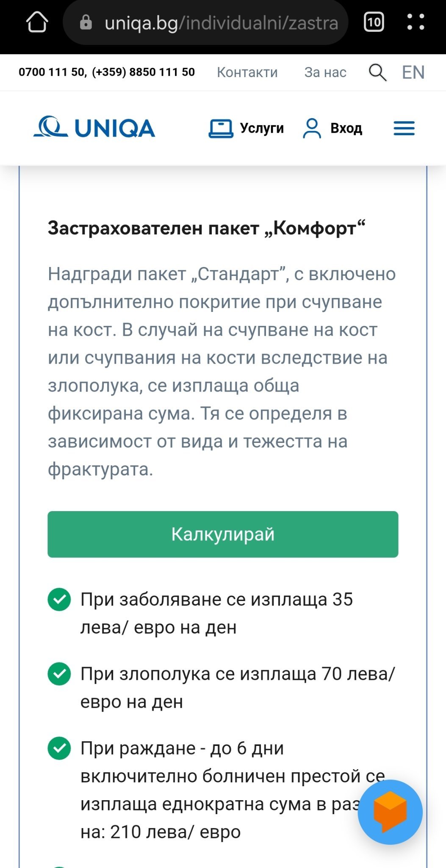Click the checkmark beside При заболяване

pyautogui.click(x=59, y=599)
